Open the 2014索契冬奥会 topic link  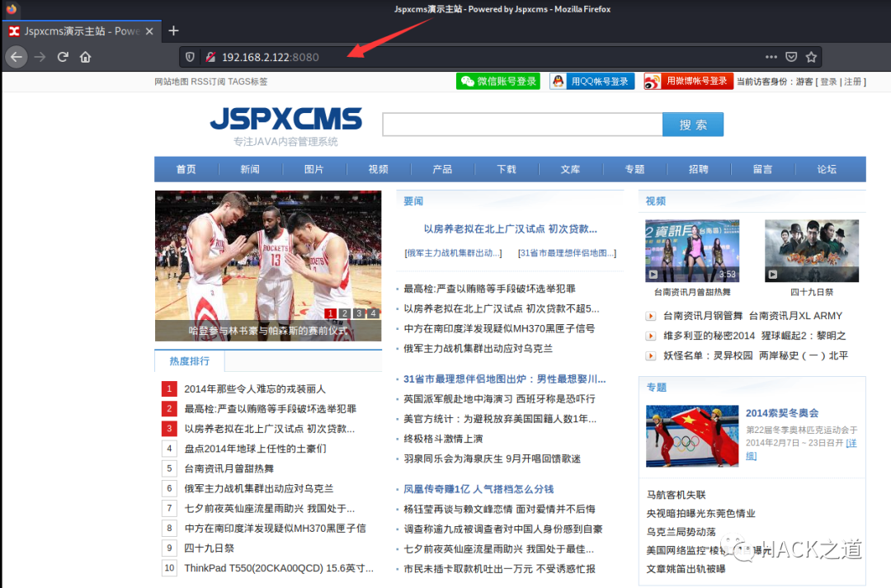pyautogui.click(x=782, y=413)
